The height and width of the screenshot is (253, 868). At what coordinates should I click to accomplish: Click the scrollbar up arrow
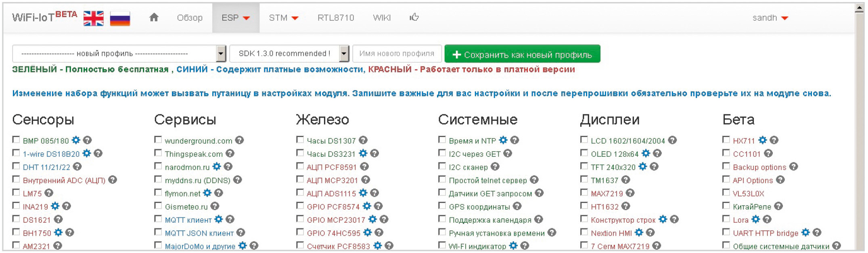pos(860,8)
